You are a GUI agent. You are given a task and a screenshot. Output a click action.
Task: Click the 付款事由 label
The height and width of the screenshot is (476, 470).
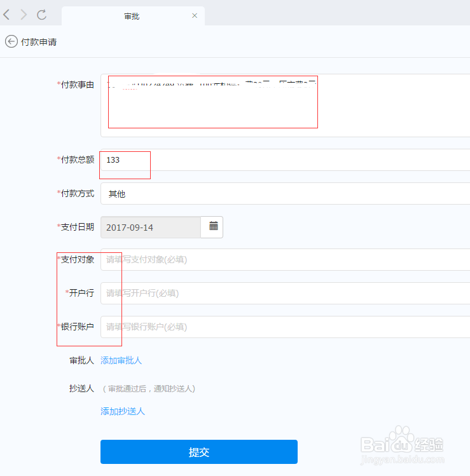coord(76,85)
